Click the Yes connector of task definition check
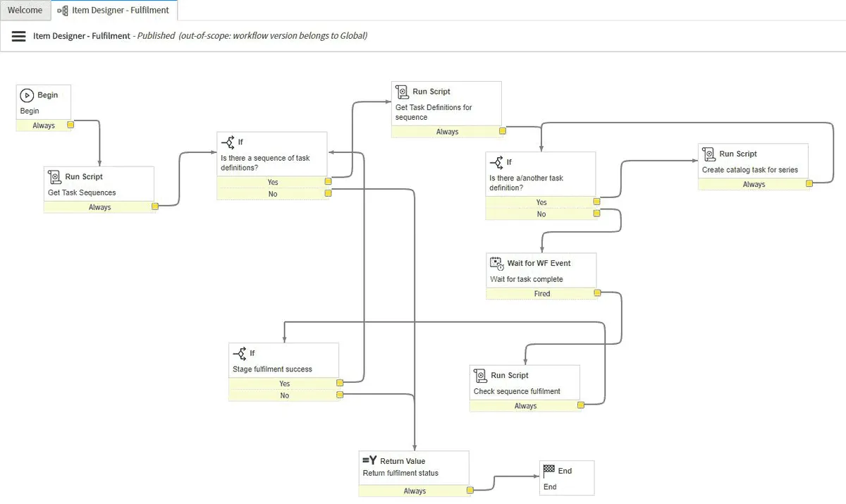 [x=596, y=202]
